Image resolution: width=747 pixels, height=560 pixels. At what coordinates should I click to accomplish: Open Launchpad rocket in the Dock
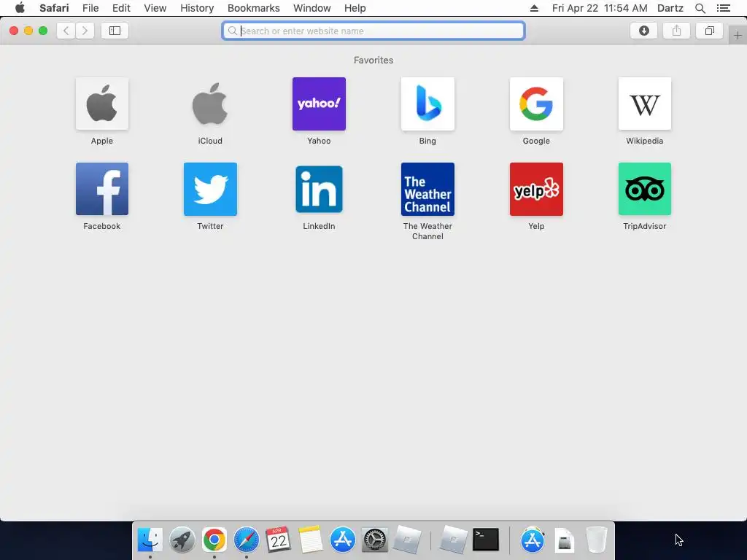pyautogui.click(x=182, y=540)
